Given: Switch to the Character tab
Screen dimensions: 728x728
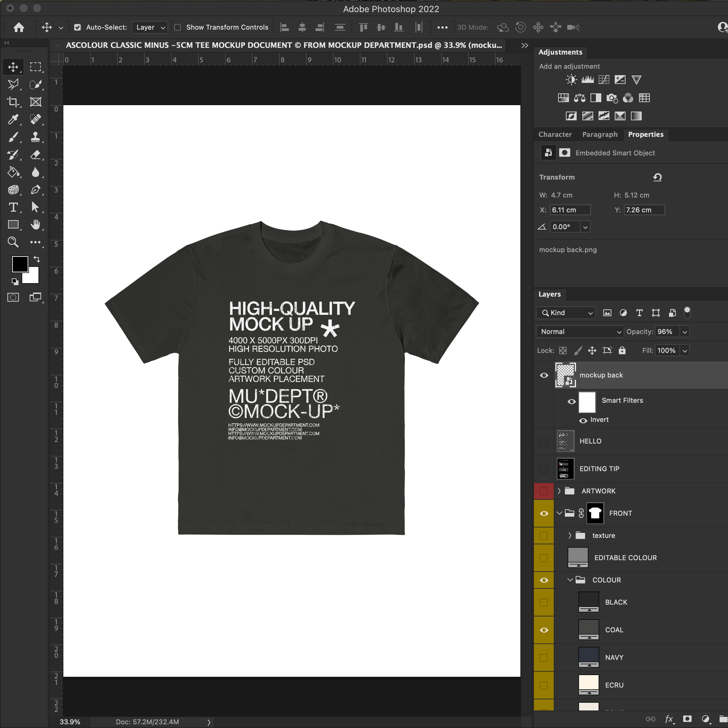Looking at the screenshot, I should (555, 134).
